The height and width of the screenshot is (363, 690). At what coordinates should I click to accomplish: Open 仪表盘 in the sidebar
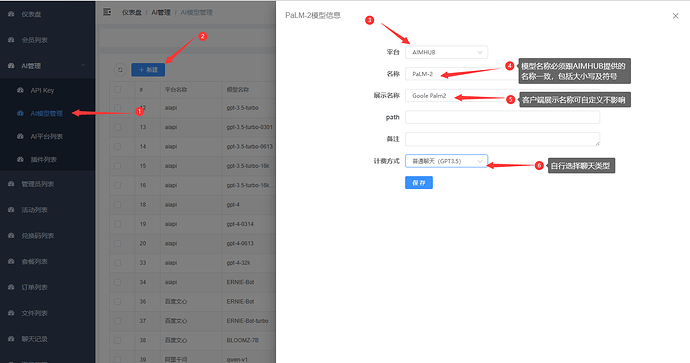[x=31, y=15]
